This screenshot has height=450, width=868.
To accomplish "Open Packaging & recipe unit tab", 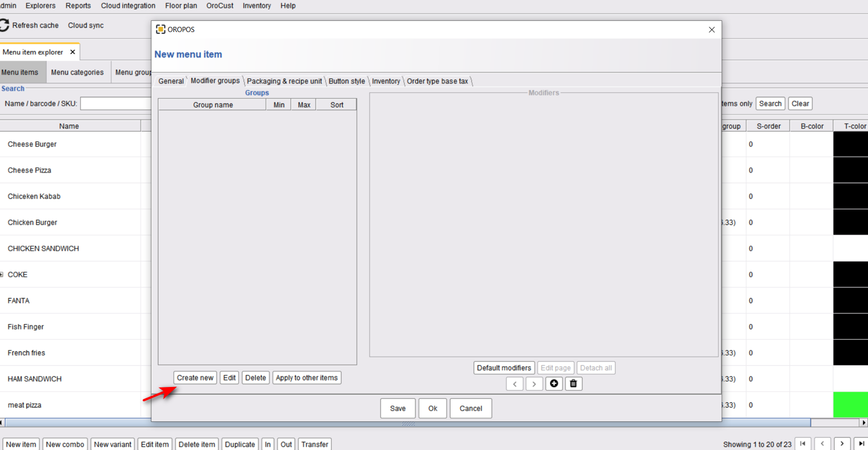I will click(285, 81).
